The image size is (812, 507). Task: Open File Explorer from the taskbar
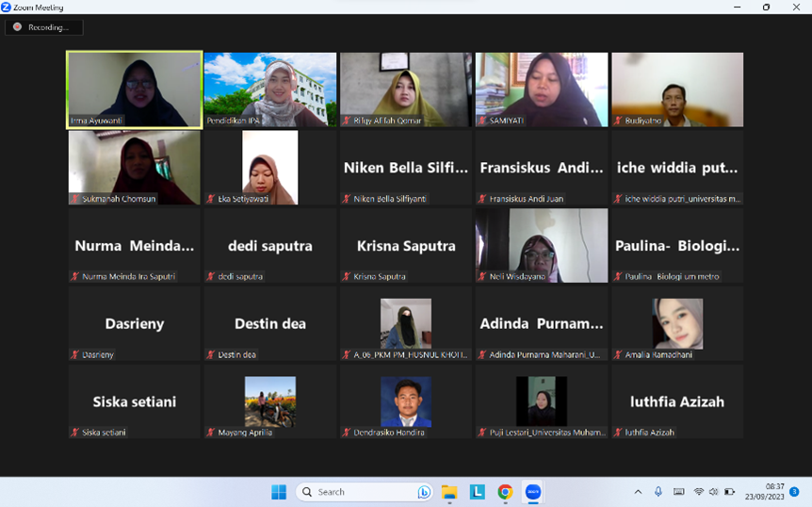point(449,492)
